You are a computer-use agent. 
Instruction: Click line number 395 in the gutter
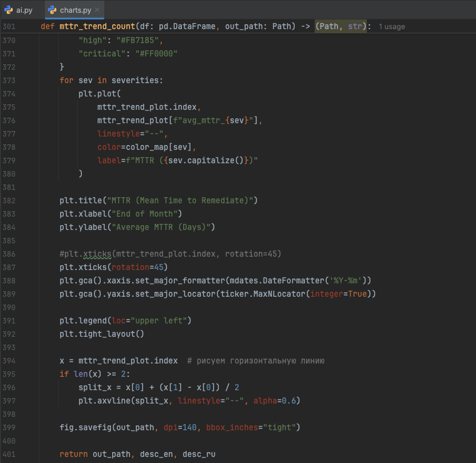[x=9, y=374]
